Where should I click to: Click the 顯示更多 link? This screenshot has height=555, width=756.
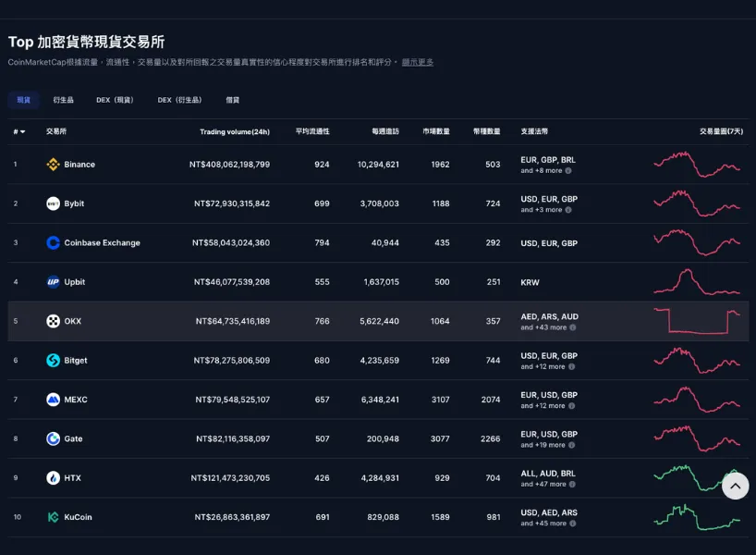[418, 62]
